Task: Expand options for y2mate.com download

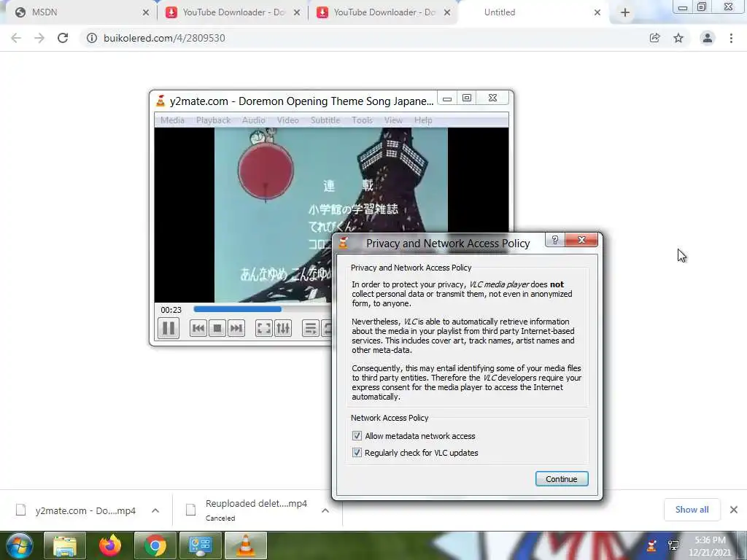Action: click(x=155, y=510)
